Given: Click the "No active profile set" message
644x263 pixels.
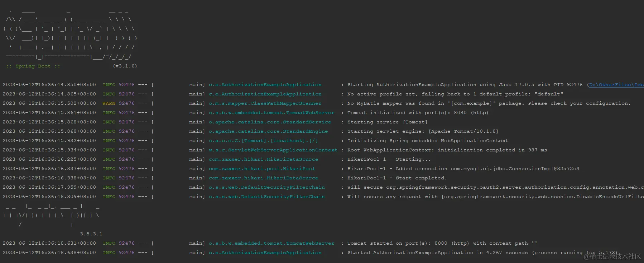Looking at the screenshot, I should click(455, 94).
